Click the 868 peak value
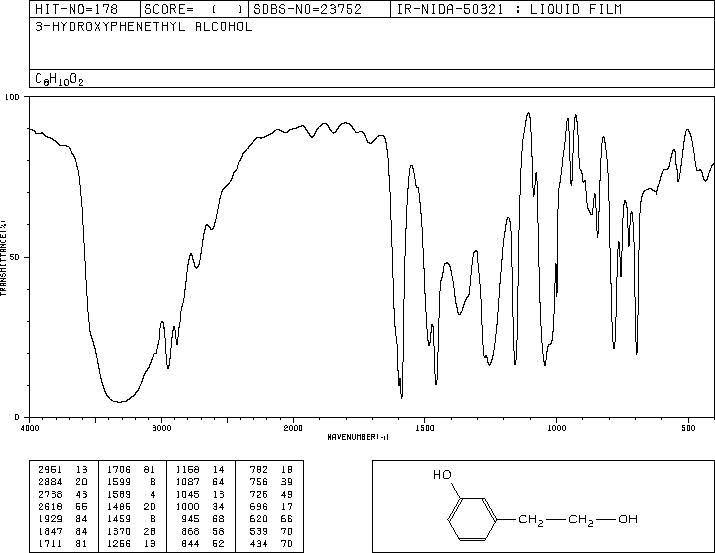715x553 pixels. [191, 532]
